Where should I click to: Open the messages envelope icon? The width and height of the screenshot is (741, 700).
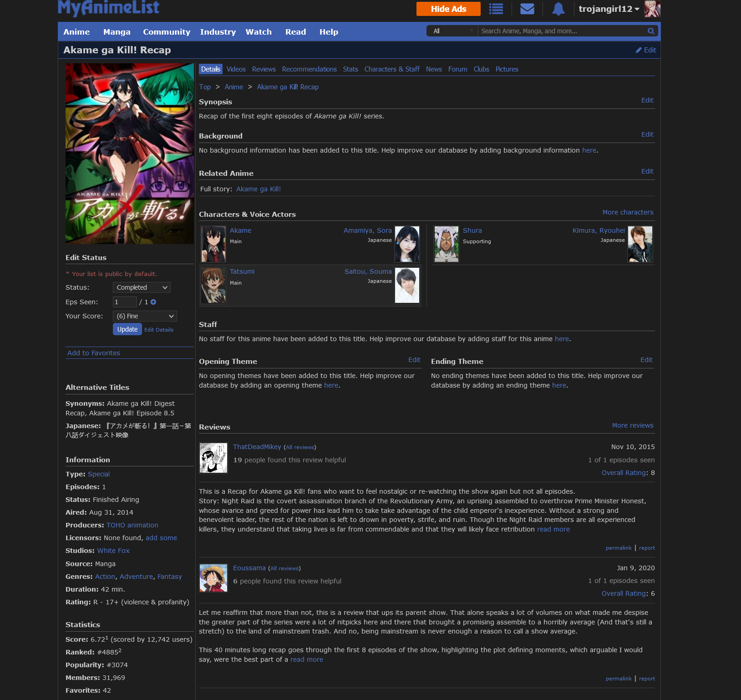[x=527, y=9]
